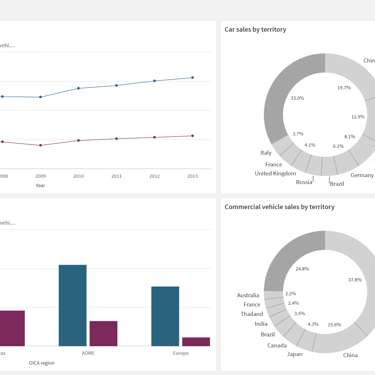Click the 15.6% label in commercial donut
375x375 pixels.
tap(334, 325)
